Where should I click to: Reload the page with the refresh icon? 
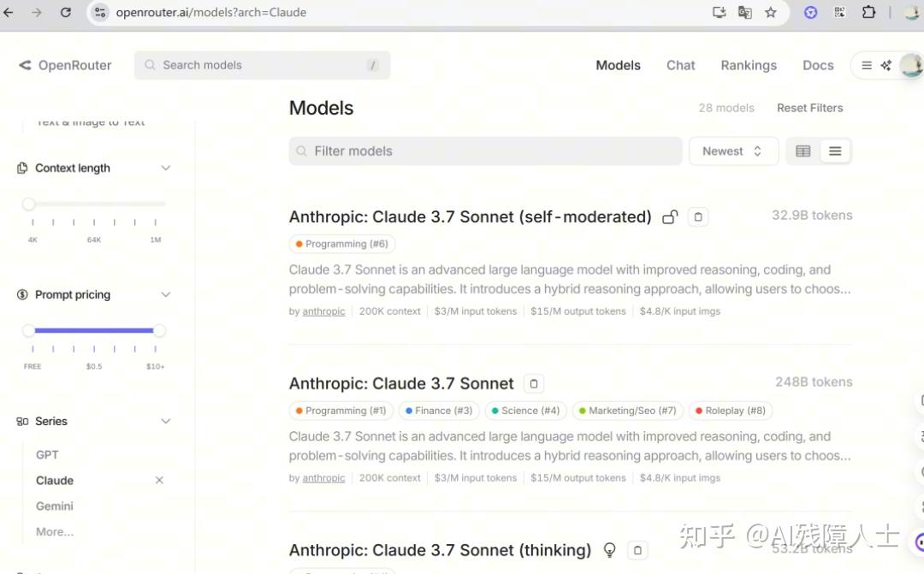pos(65,12)
